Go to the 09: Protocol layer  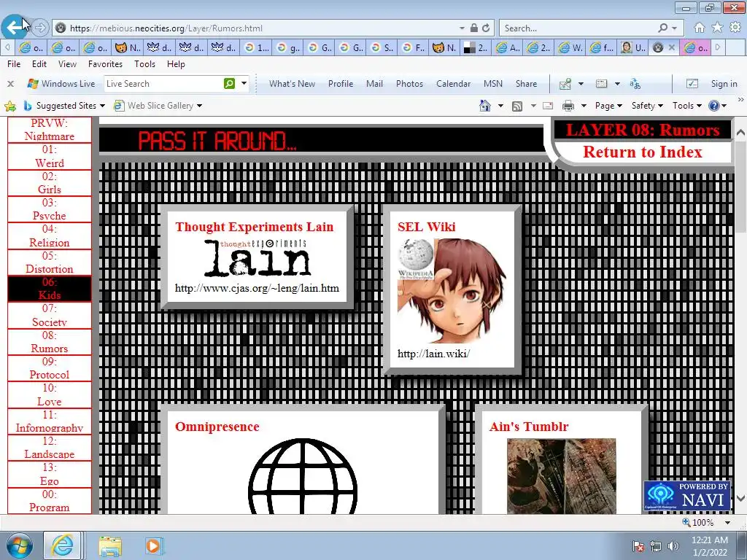tap(50, 368)
